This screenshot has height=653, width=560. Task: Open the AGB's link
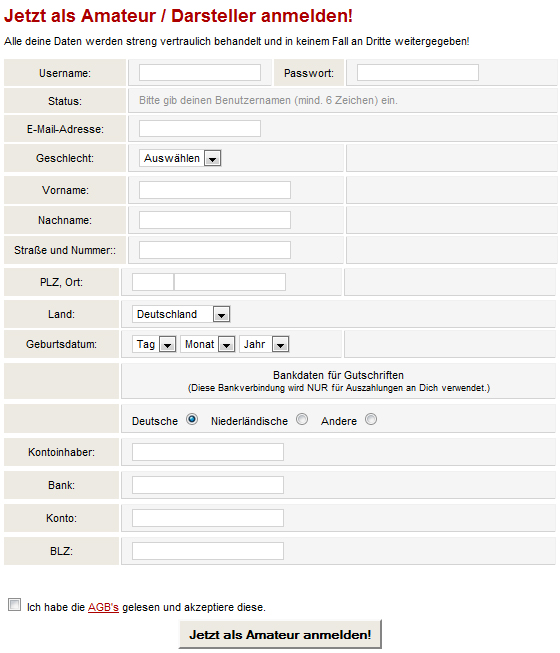[103, 607]
